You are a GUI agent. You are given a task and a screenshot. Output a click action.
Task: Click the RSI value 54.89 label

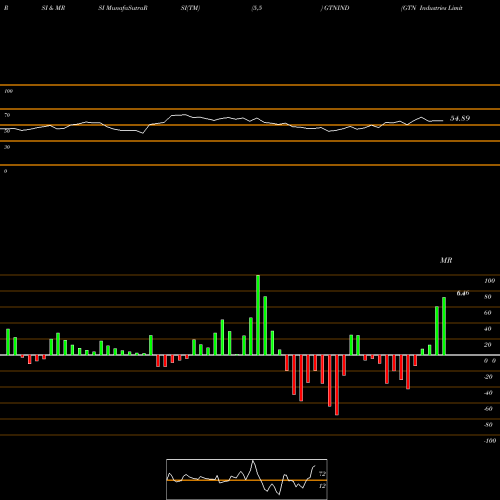coord(460,118)
